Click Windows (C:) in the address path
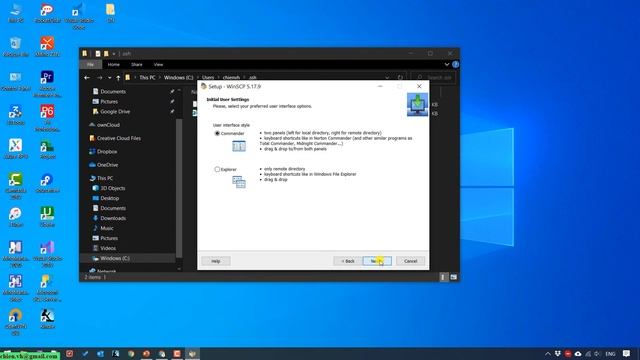This screenshot has width=640, height=360. point(178,78)
